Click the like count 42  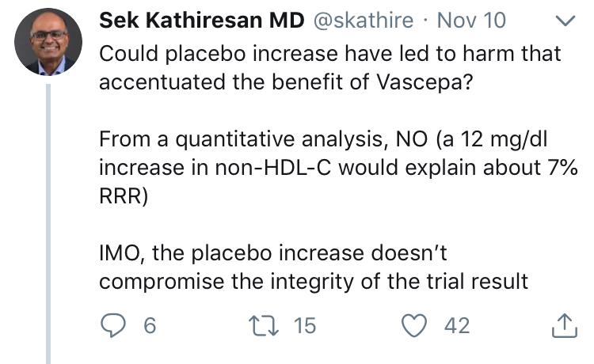457,326
